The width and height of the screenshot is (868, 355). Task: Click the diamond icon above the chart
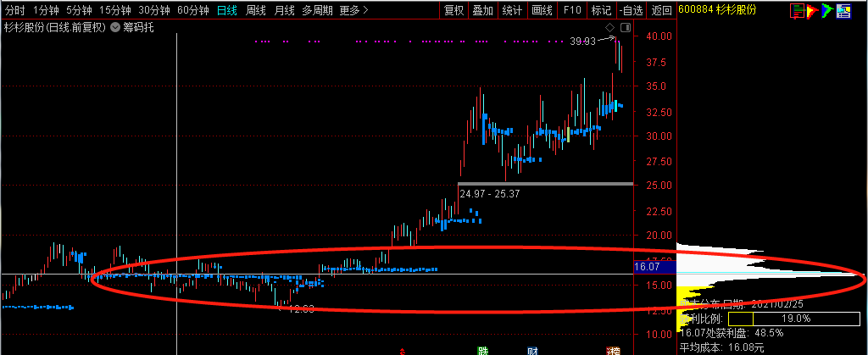(610, 27)
